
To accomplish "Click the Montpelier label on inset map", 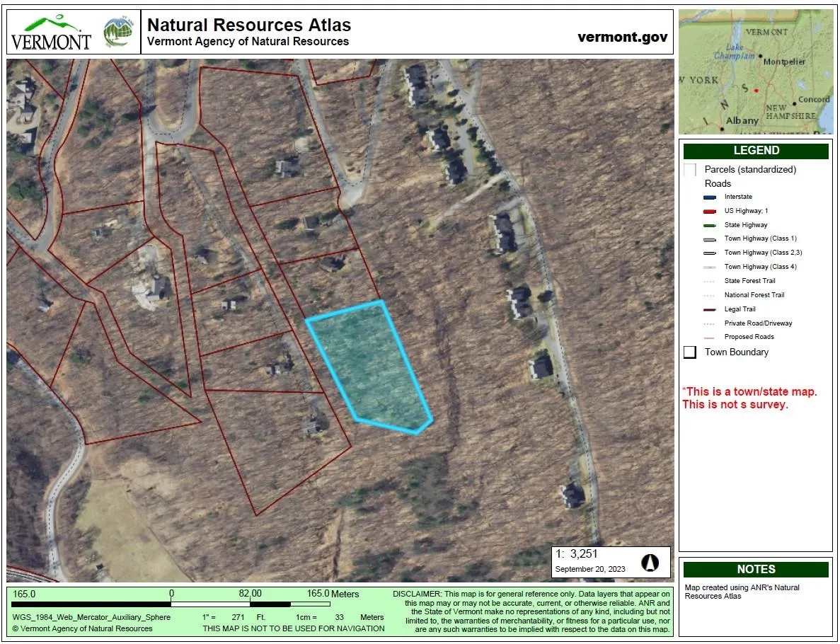I will [x=784, y=62].
